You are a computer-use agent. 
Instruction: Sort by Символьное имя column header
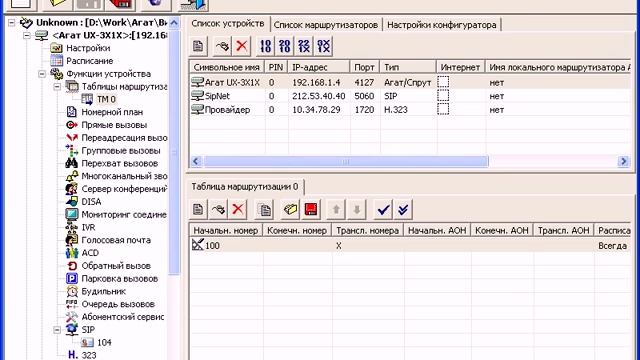click(227, 67)
